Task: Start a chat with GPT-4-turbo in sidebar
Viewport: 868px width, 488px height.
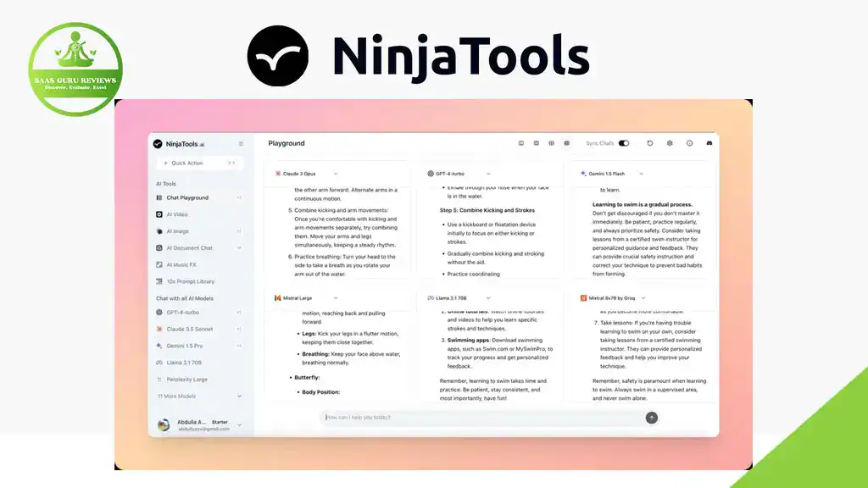Action: (x=182, y=313)
